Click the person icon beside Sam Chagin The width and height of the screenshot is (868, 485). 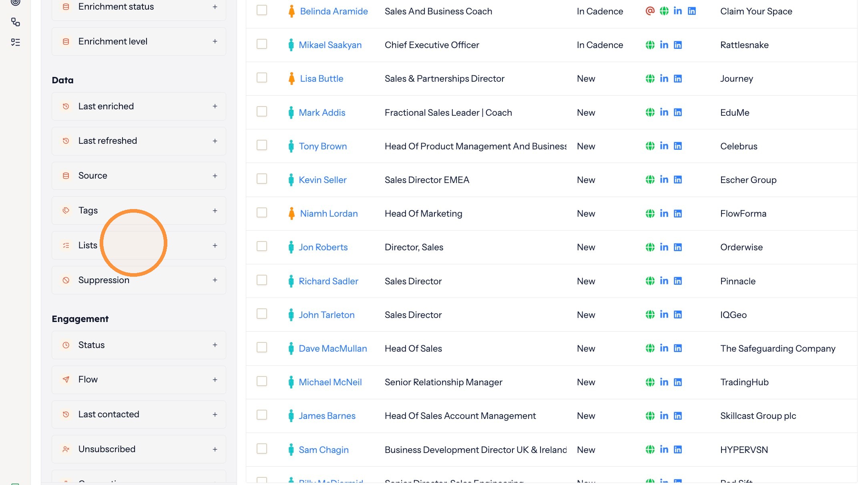click(291, 449)
